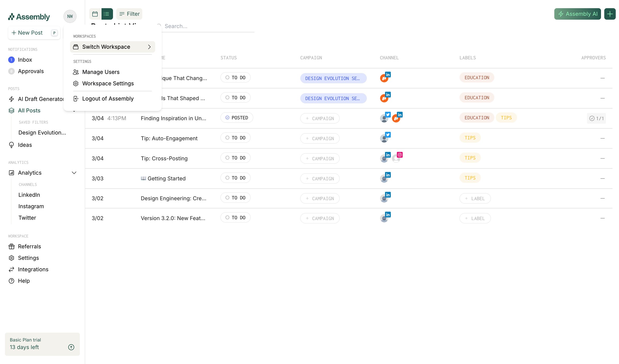Open Design Evolution saved filter
Image resolution: width=619 pixels, height=364 pixels.
tap(42, 133)
